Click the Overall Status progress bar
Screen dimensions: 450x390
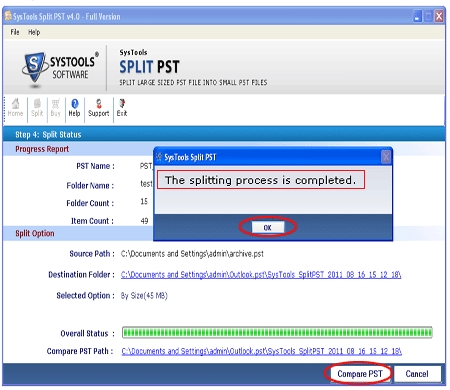point(277,333)
